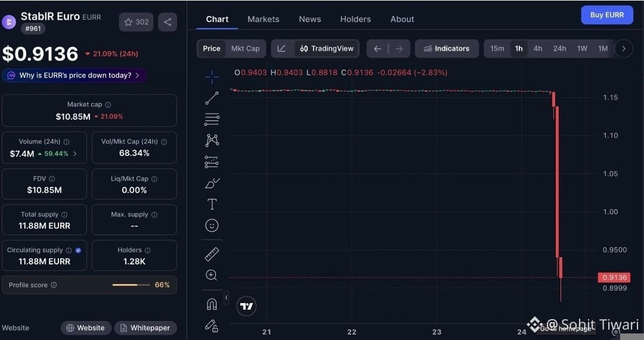
Task: Click the OHLC values readout above chart
Action: (340, 73)
